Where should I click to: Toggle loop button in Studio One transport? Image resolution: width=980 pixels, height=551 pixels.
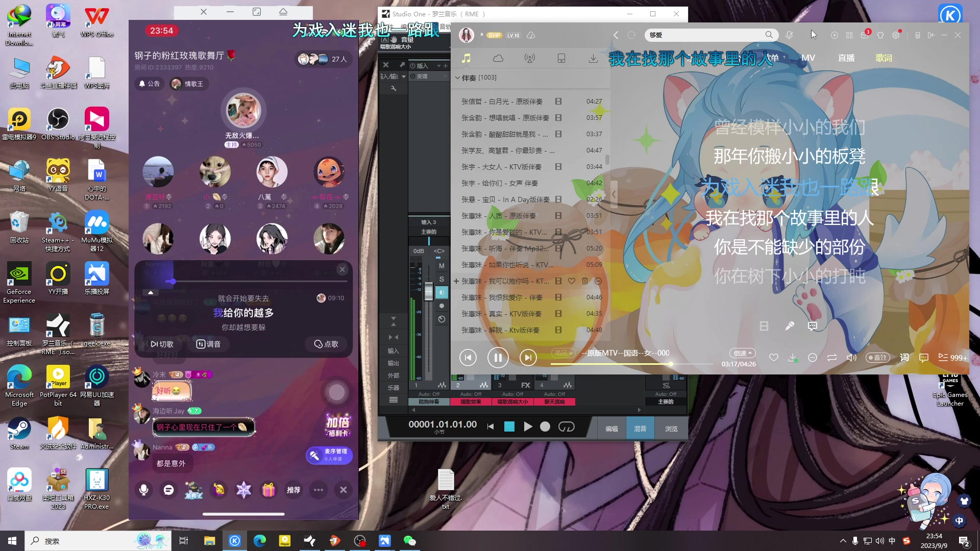[x=567, y=427]
